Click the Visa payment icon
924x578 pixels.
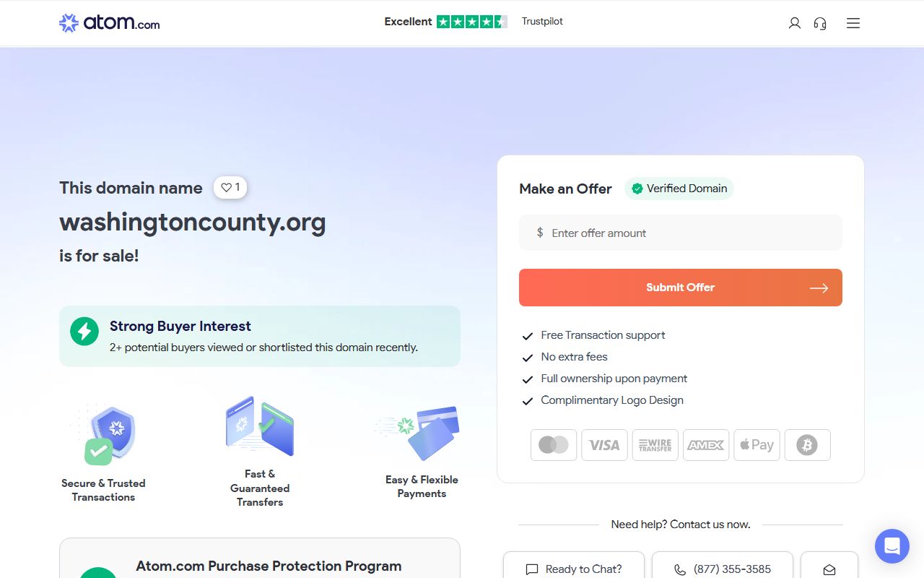pyautogui.click(x=604, y=445)
